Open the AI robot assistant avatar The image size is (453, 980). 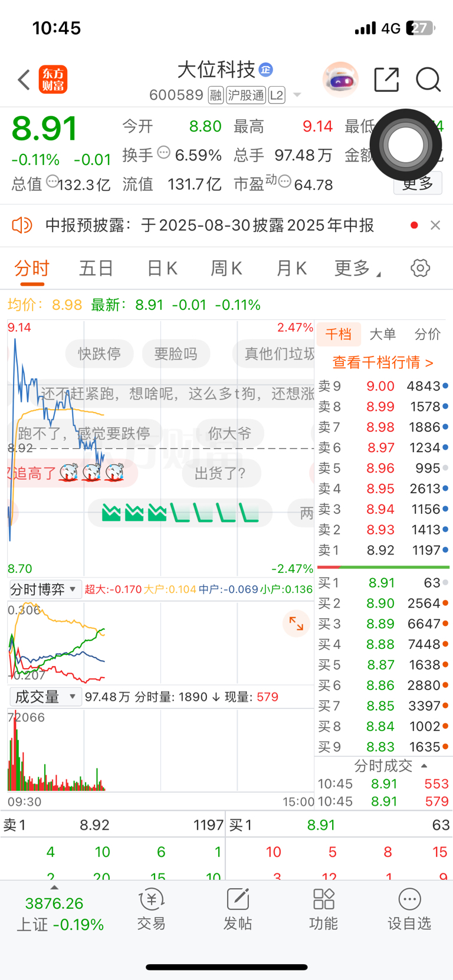[341, 80]
